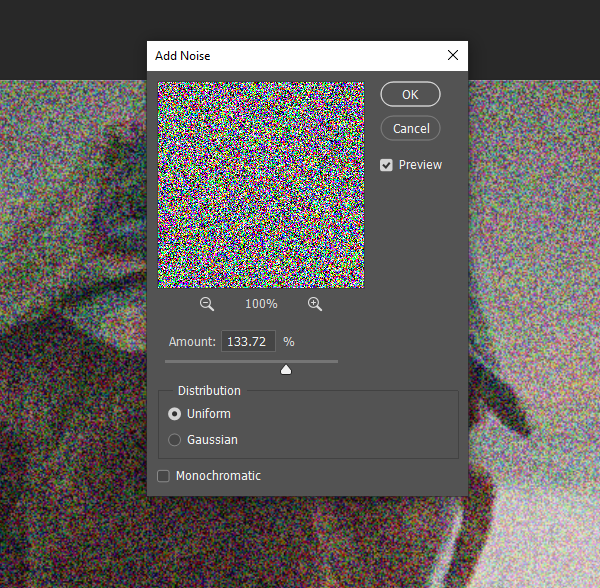Zoom in the noise preview
This screenshot has width=600, height=588.
[x=315, y=304]
